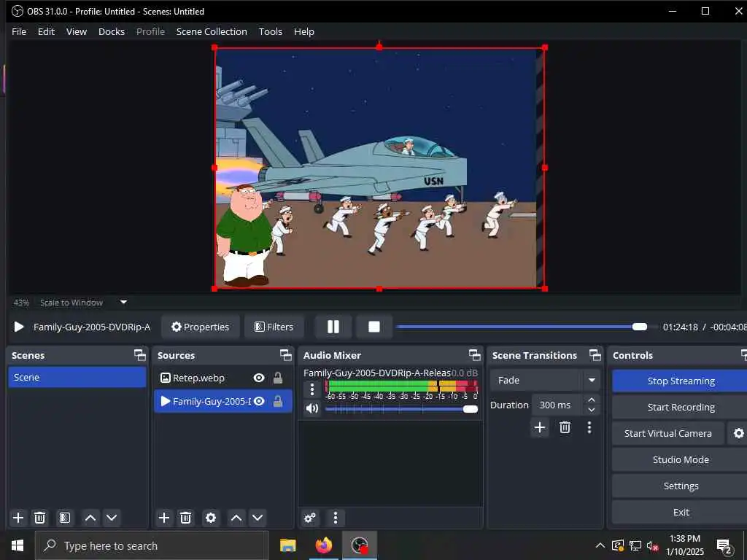Move scene up in list
This screenshot has height=560, width=747.
[90, 518]
